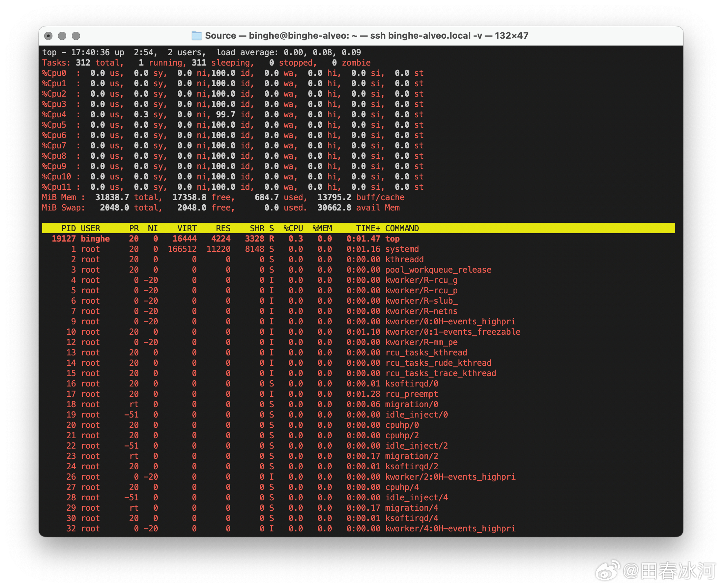Click the folder proxy icon in title bar

click(196, 36)
